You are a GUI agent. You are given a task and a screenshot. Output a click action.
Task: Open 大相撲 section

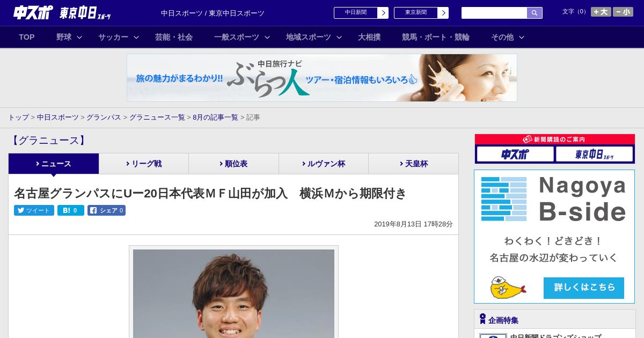[369, 37]
